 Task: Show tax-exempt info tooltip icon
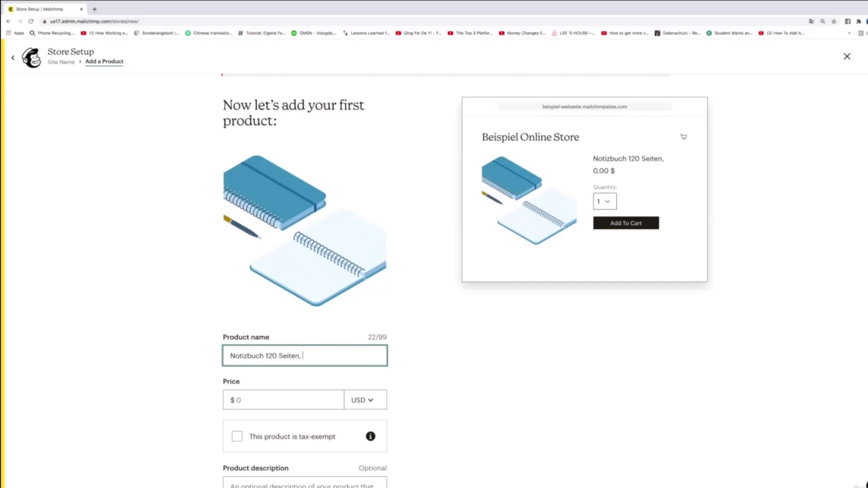click(371, 436)
